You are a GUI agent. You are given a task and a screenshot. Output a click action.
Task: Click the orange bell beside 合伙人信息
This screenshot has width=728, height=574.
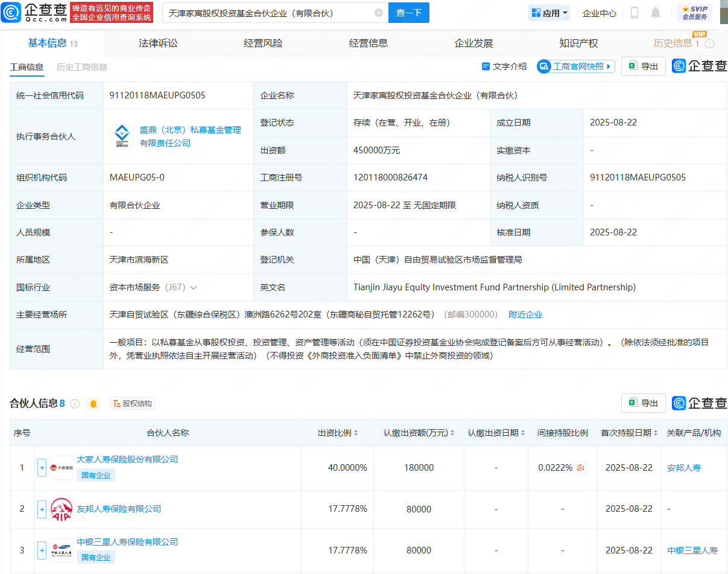pos(93,404)
